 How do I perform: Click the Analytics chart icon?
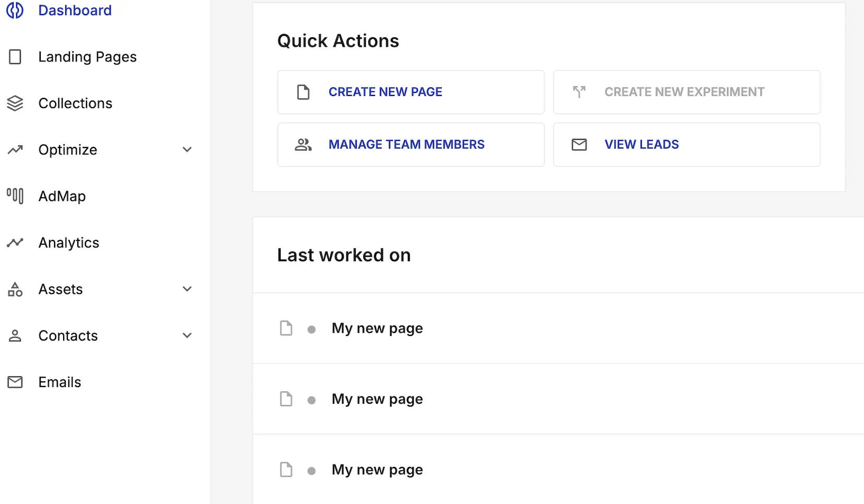click(x=15, y=243)
